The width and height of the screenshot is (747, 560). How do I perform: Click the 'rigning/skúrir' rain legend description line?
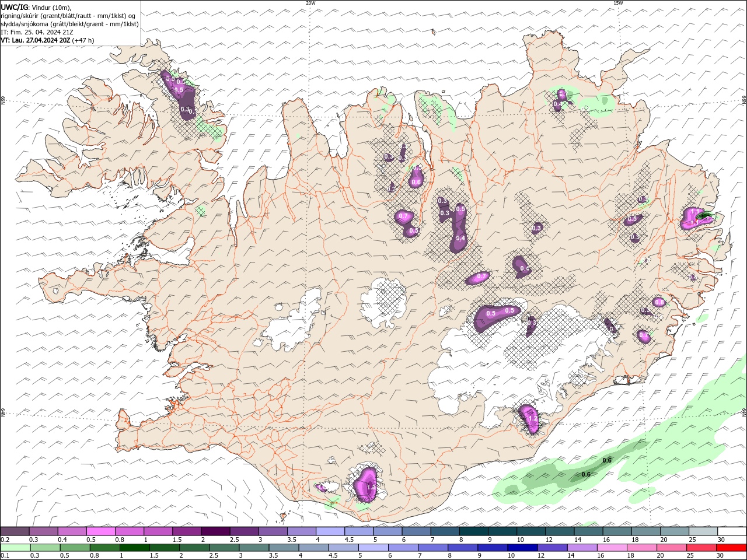click(69, 16)
